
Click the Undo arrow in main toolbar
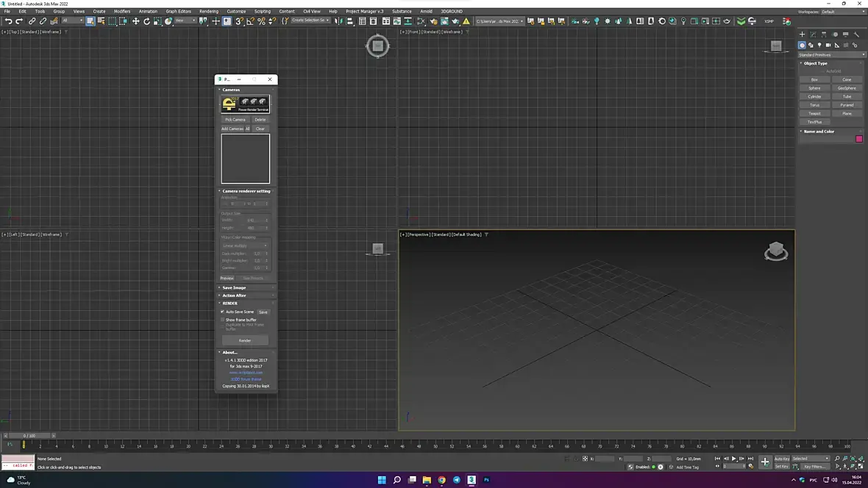click(8, 21)
